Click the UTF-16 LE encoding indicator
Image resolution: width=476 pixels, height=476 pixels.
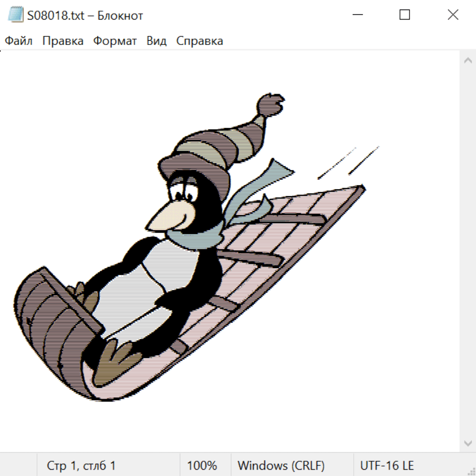387,466
